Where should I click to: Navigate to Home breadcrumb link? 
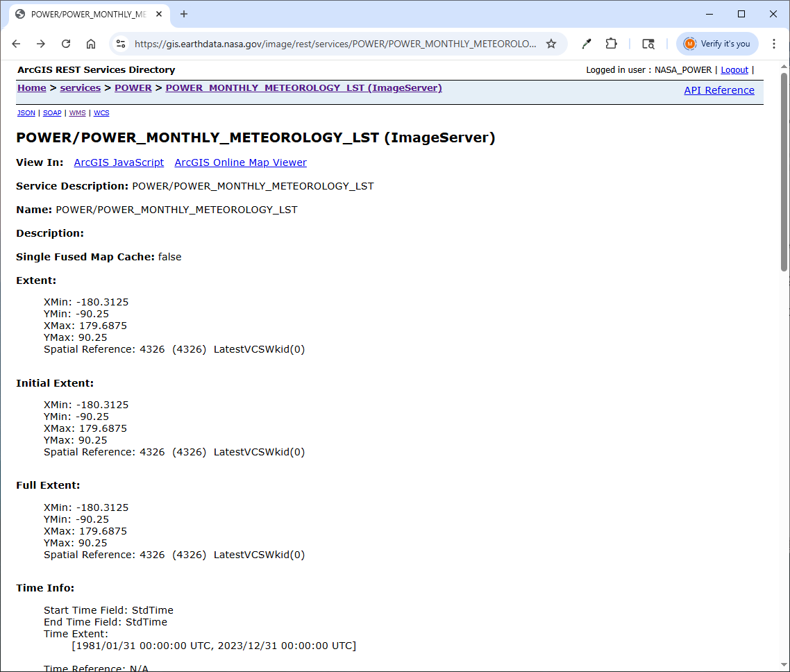pos(32,88)
